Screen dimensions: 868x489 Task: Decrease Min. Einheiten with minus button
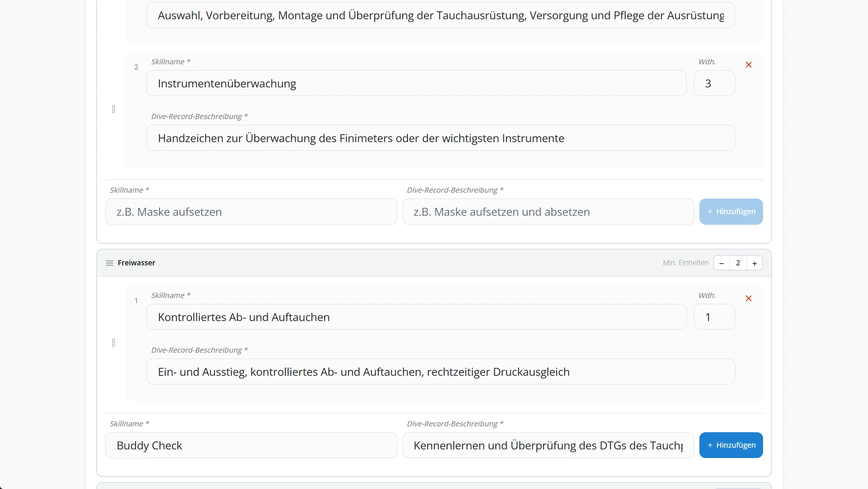click(x=721, y=263)
